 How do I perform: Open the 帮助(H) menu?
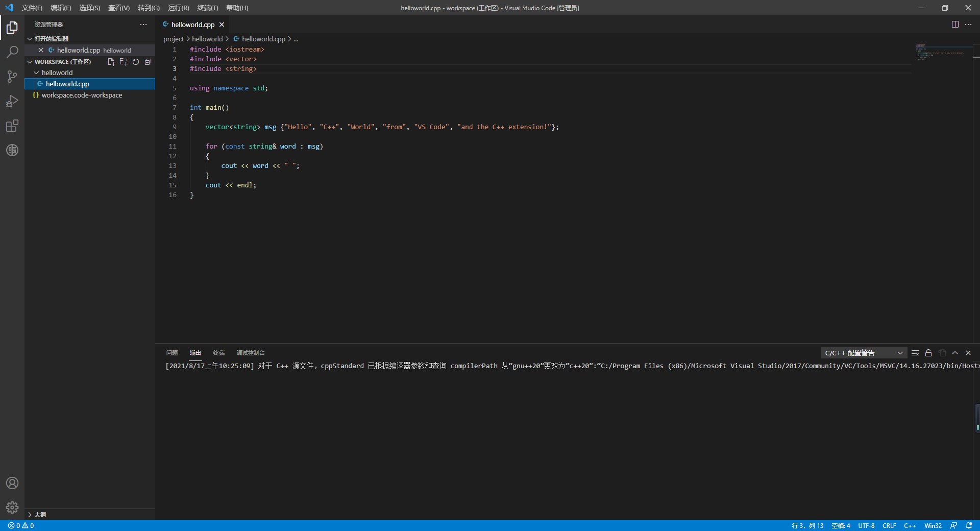click(237, 8)
